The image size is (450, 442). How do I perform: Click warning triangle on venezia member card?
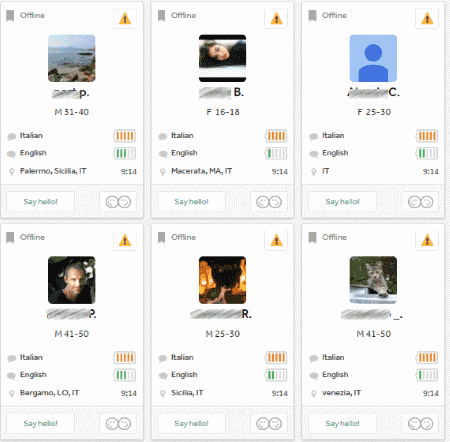pyautogui.click(x=427, y=240)
